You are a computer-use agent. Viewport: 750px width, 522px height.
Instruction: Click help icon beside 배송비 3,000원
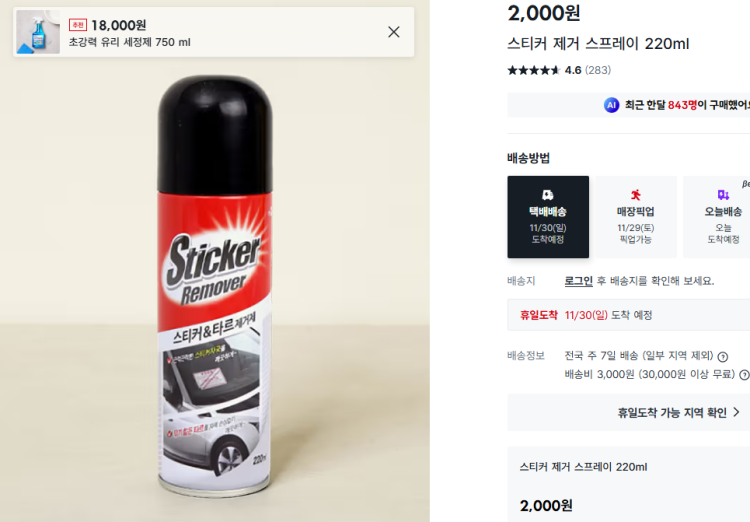(x=744, y=375)
